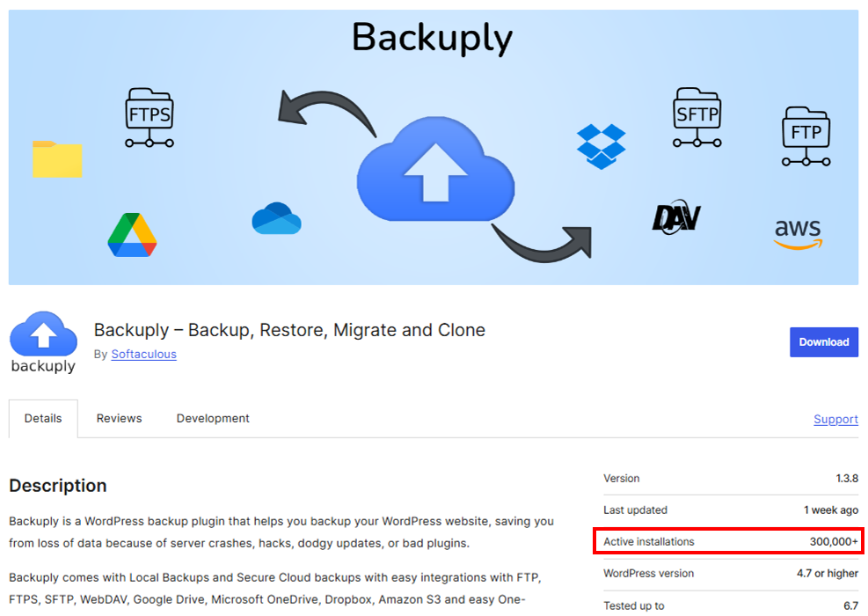Open the Support page link
Viewport: 868px width, 616px height.
tap(835, 419)
